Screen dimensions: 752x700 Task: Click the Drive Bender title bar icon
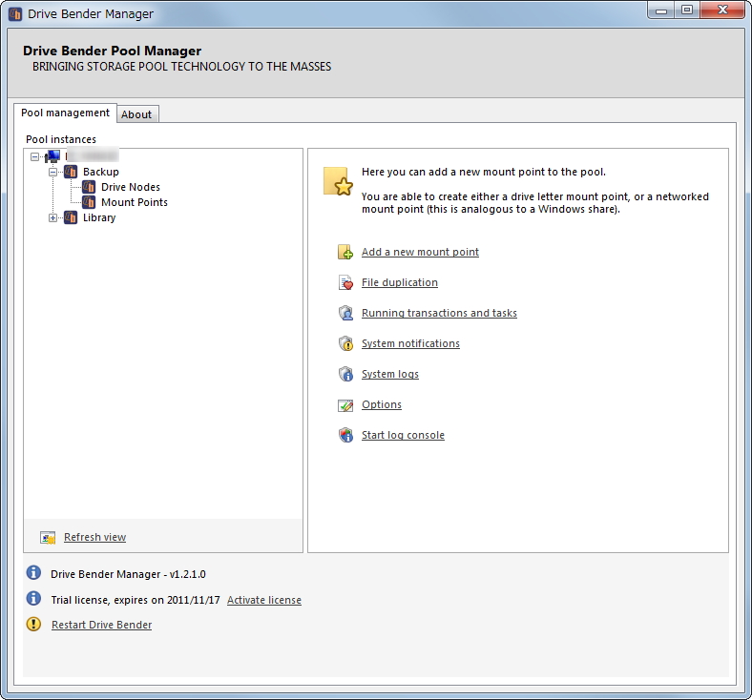tap(15, 14)
